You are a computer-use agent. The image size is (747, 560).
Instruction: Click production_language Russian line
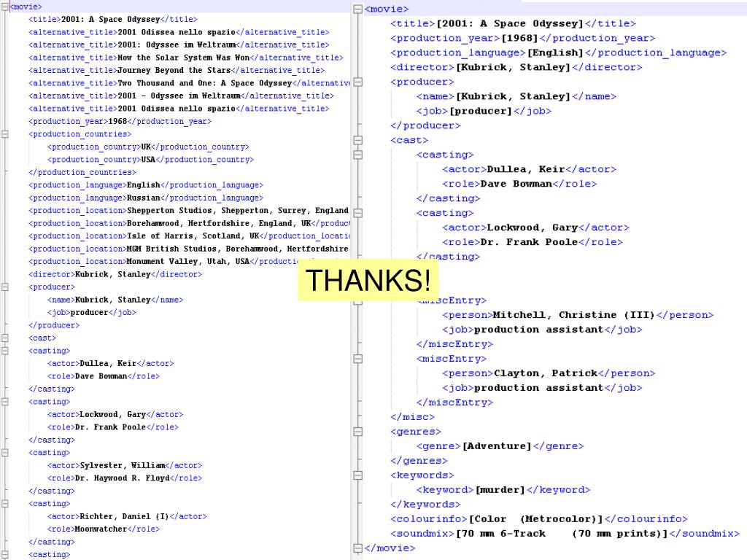(146, 198)
